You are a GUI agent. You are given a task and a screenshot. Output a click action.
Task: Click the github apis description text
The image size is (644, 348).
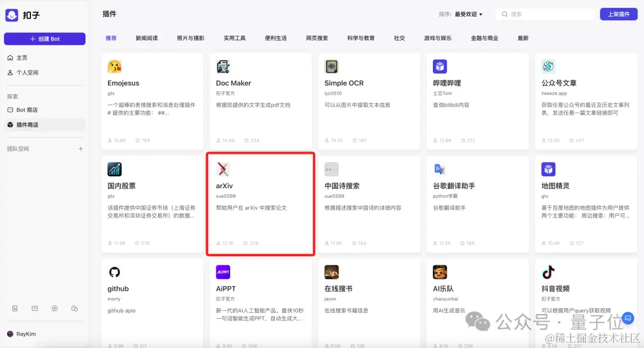point(122,310)
